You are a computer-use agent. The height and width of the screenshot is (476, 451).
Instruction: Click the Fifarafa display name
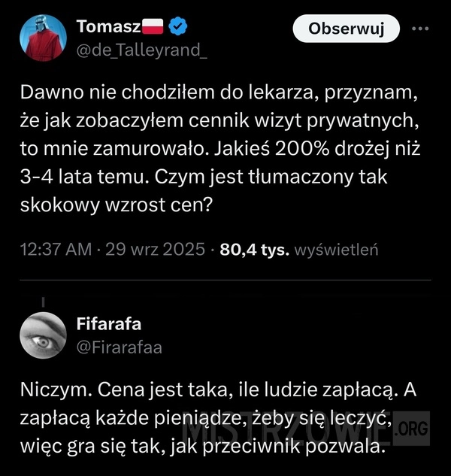(x=109, y=324)
